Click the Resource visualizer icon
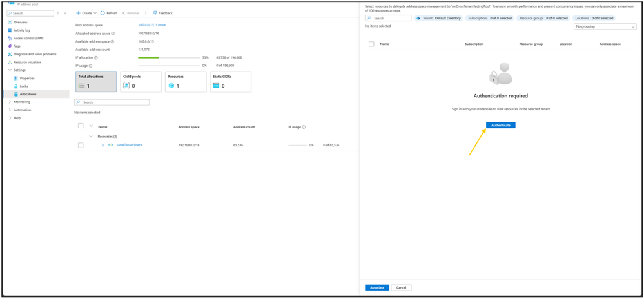 (x=10, y=62)
